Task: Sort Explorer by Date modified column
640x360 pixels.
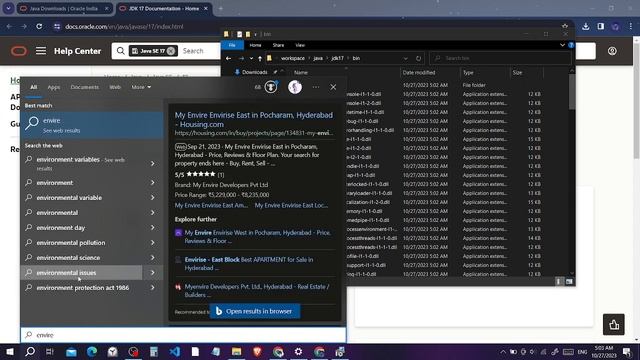Action: click(x=419, y=73)
